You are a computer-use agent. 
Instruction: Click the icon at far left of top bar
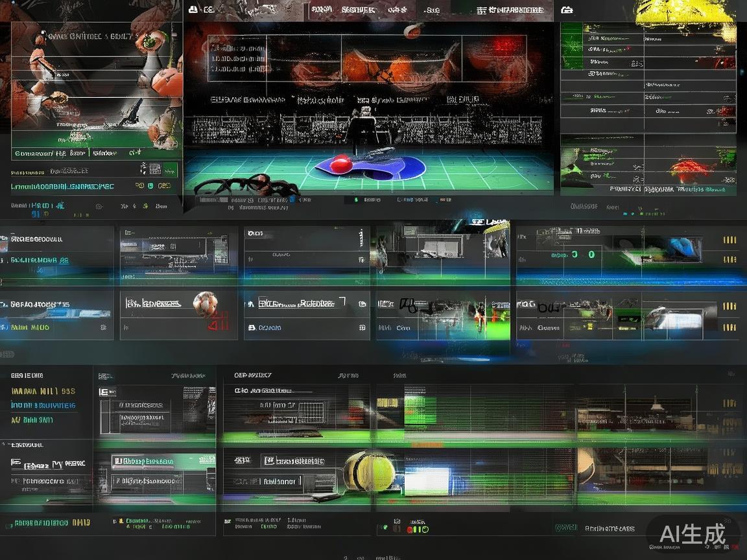(x=193, y=10)
